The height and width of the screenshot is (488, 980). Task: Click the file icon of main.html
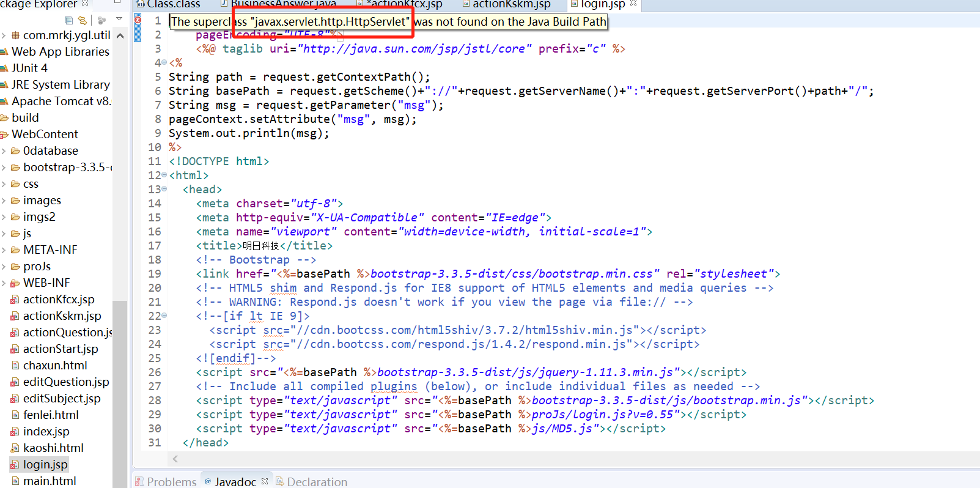coord(15,481)
